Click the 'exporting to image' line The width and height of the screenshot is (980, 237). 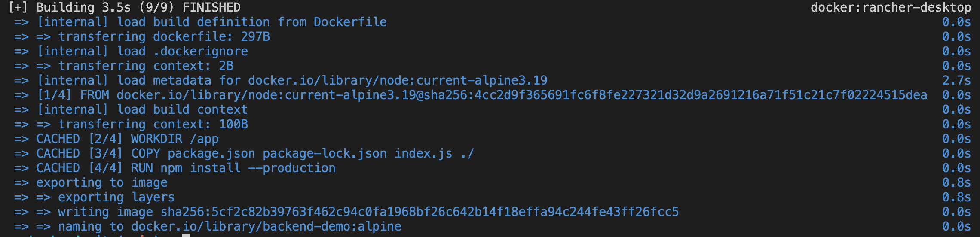[x=102, y=182]
